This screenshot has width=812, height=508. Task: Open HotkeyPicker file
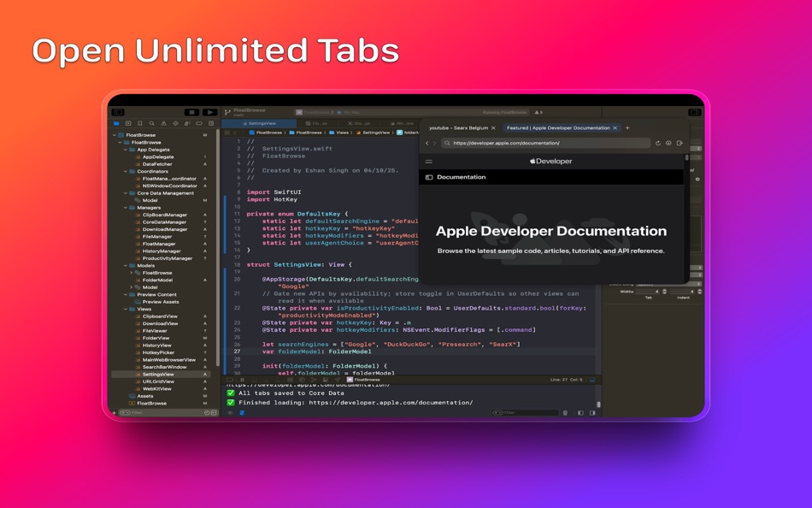158,352
